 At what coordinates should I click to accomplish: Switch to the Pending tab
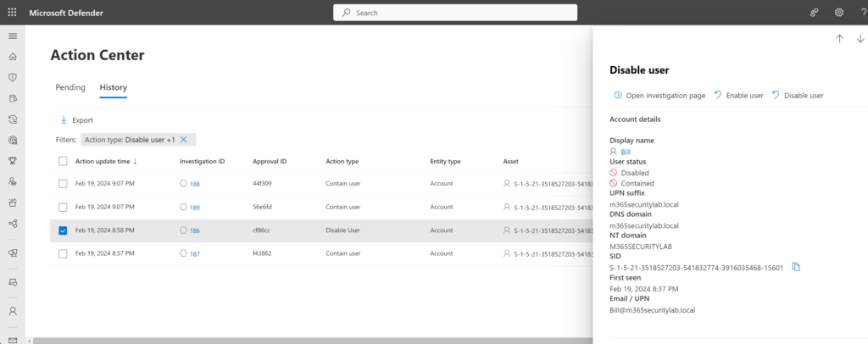pos(70,87)
